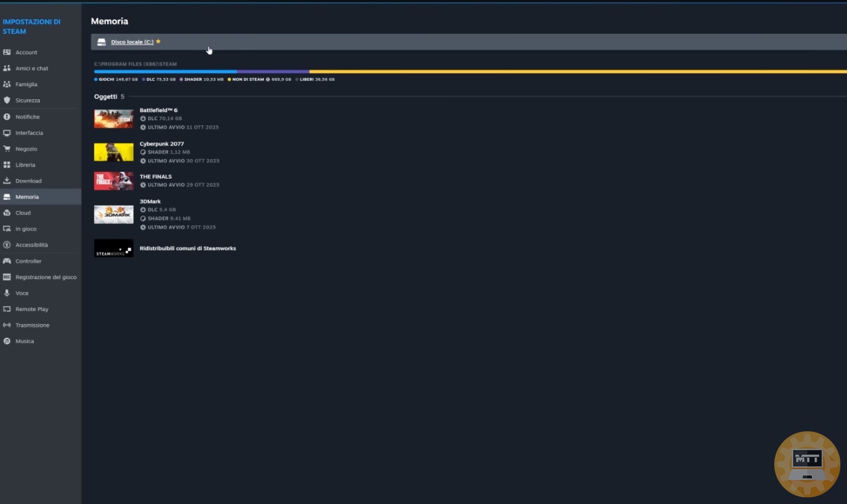Open the Disco locale (C:) drive selector
847x504 pixels.
132,42
